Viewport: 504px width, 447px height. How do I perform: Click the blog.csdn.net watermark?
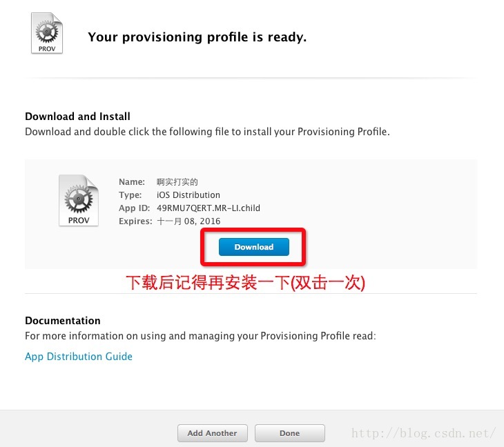pos(423,433)
